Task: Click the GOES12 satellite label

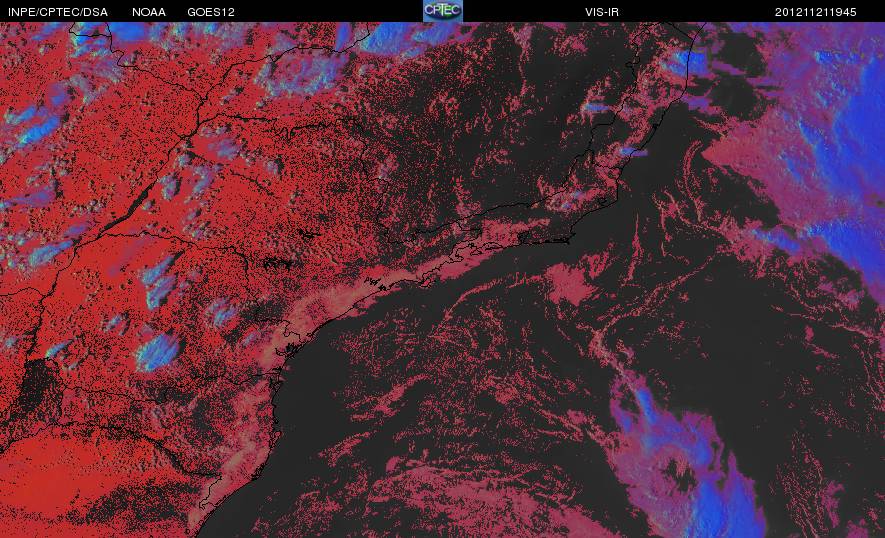Action: [x=211, y=12]
